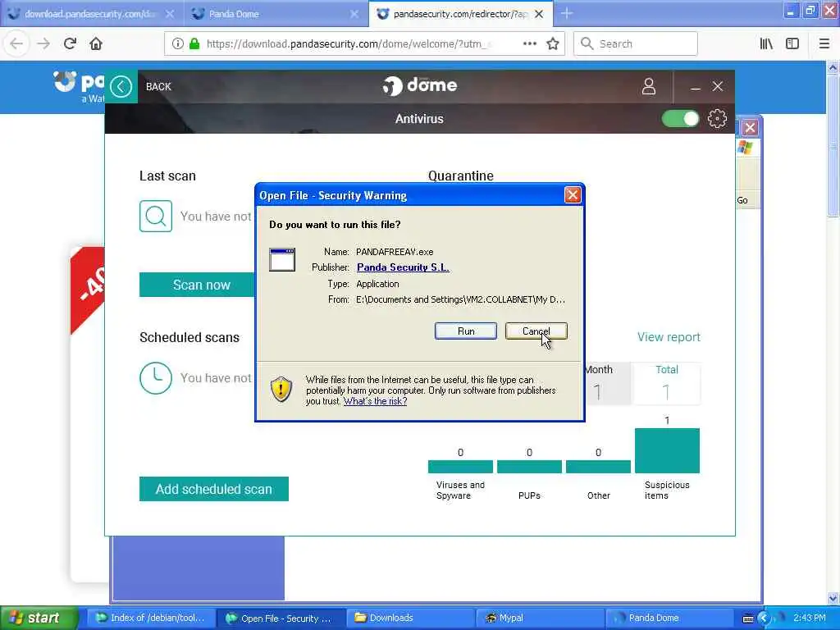Go back using the Dome back arrow
This screenshot has width=840, height=630.
pos(121,86)
